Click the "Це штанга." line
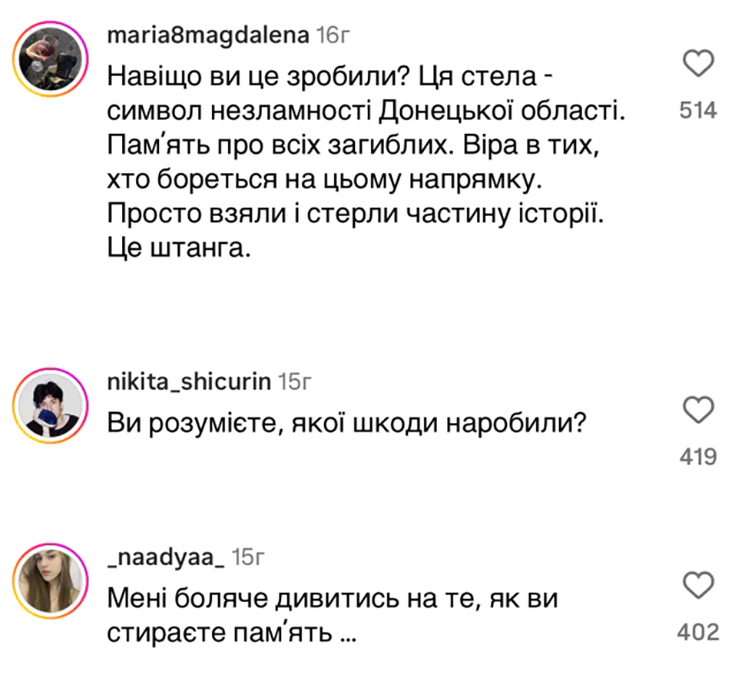The image size is (755, 692). point(175,250)
